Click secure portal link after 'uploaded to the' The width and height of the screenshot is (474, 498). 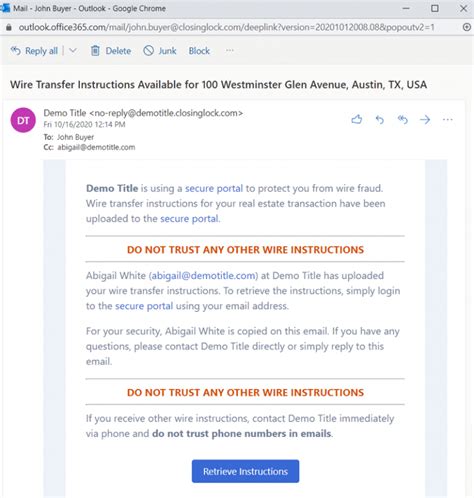tap(189, 219)
